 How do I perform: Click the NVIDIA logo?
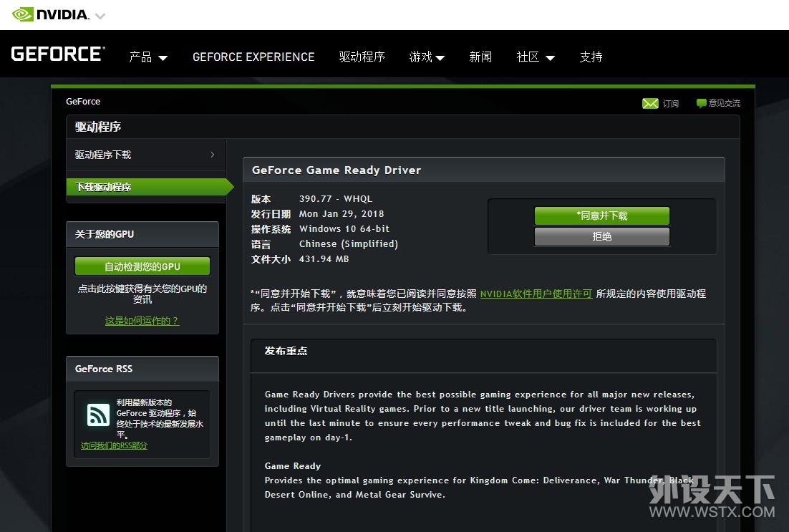tap(51, 14)
